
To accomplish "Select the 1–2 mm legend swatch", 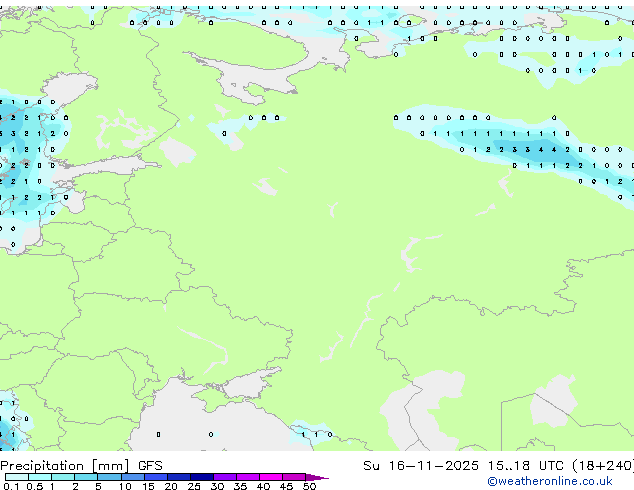I will pos(63,477).
